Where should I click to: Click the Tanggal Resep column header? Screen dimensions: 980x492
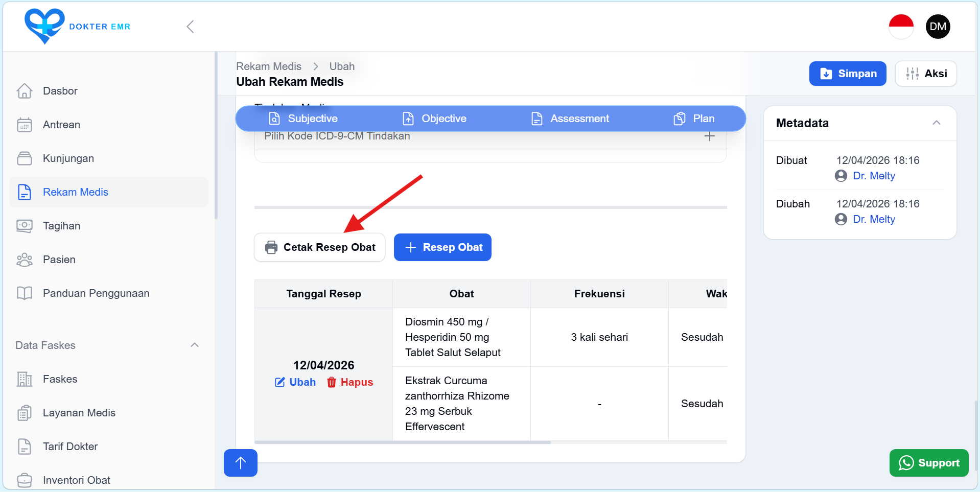tap(323, 294)
